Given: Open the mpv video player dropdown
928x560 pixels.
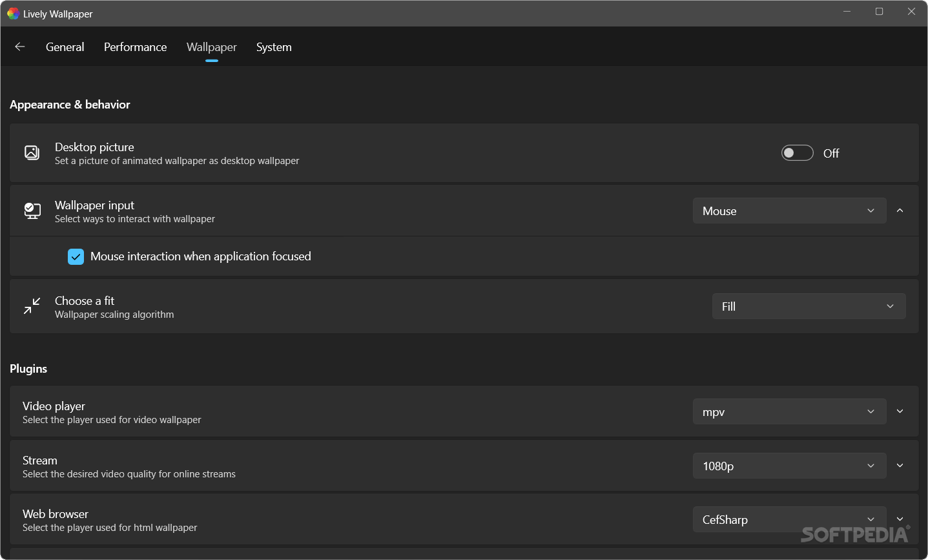Looking at the screenshot, I should pyautogui.click(x=789, y=411).
